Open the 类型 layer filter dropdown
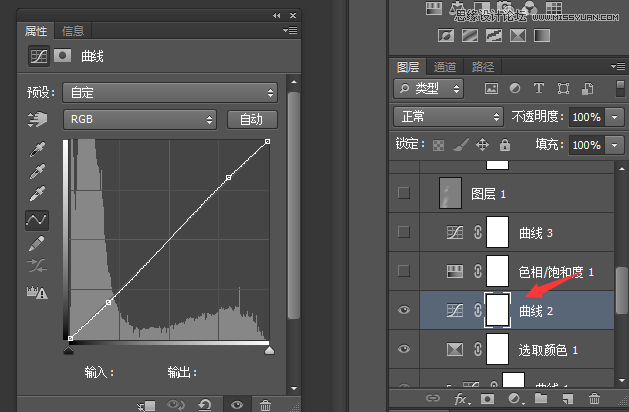The width and height of the screenshot is (629, 412). (428, 88)
